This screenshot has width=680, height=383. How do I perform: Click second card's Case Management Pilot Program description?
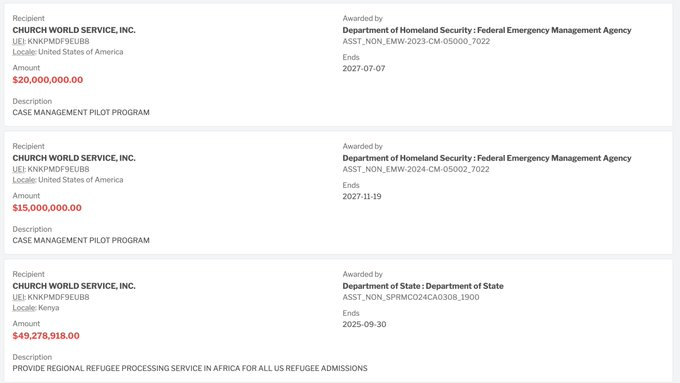[x=81, y=240]
